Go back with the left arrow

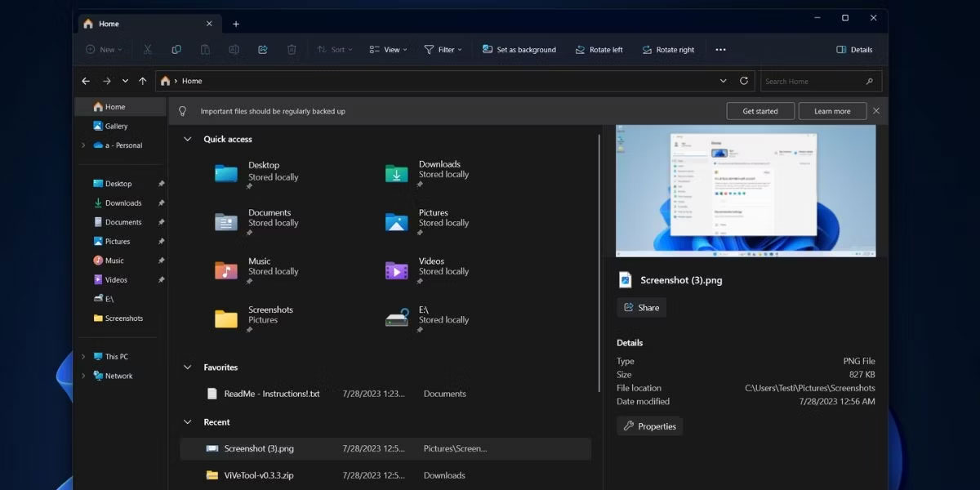pos(86,81)
